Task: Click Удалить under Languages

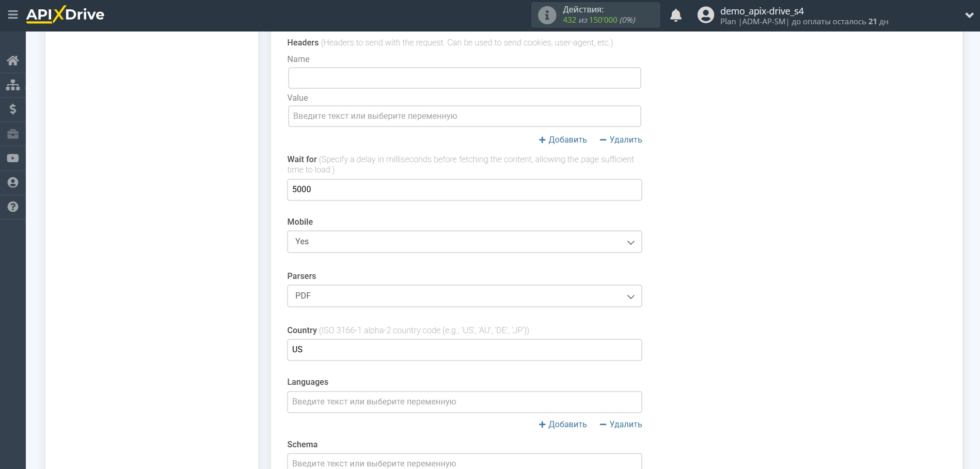Action: pyautogui.click(x=621, y=425)
